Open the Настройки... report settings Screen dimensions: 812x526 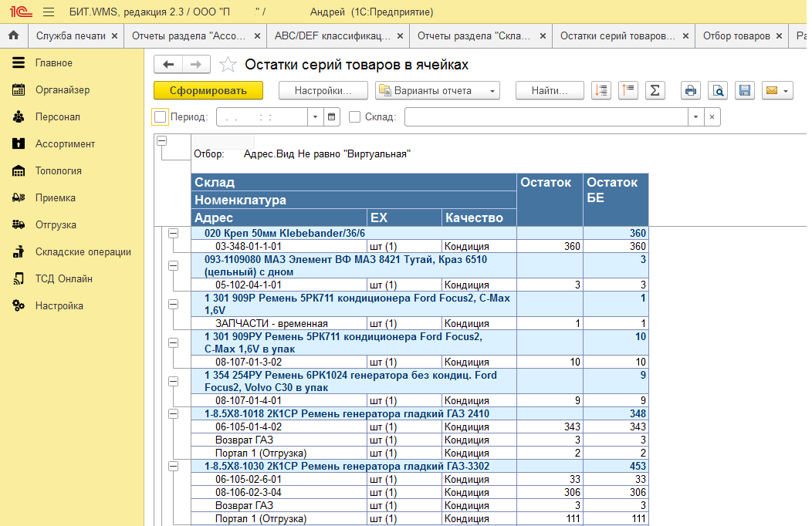click(x=323, y=91)
